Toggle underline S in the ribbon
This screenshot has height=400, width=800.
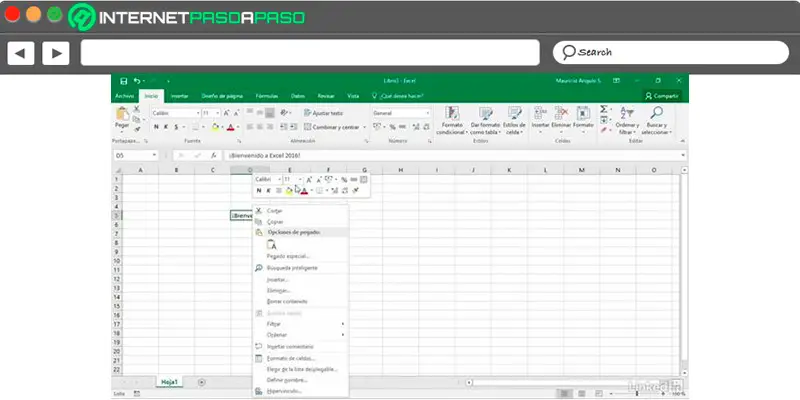176,127
